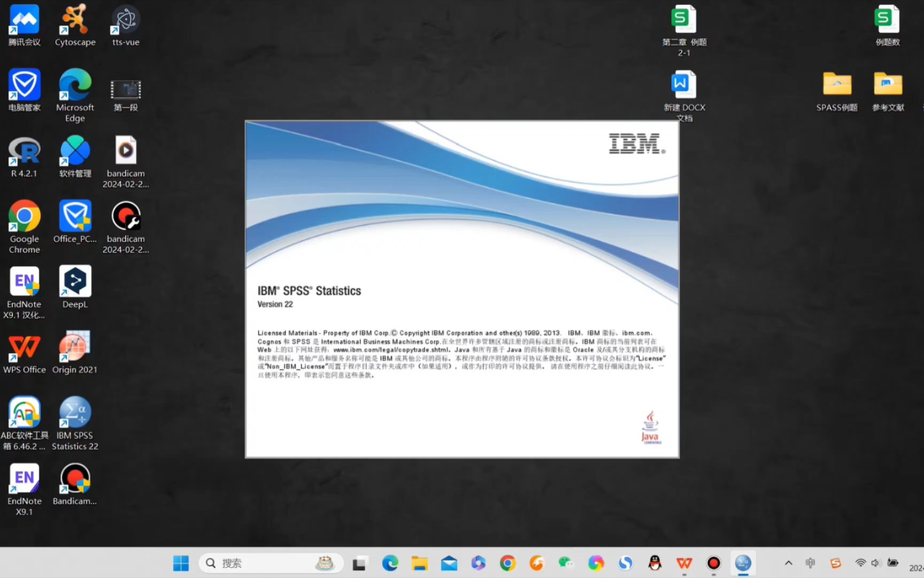Open the blue S browser on taskbar
The image size is (924, 578).
point(625,563)
